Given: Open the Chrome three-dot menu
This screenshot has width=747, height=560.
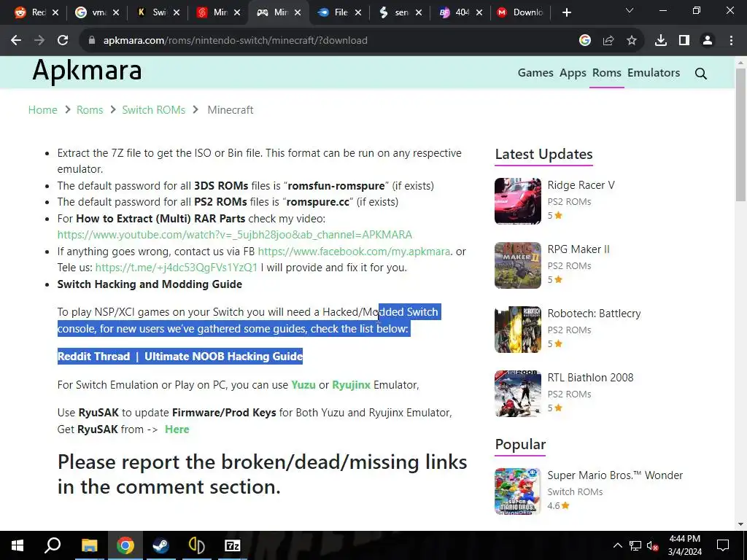Looking at the screenshot, I should [x=731, y=41].
